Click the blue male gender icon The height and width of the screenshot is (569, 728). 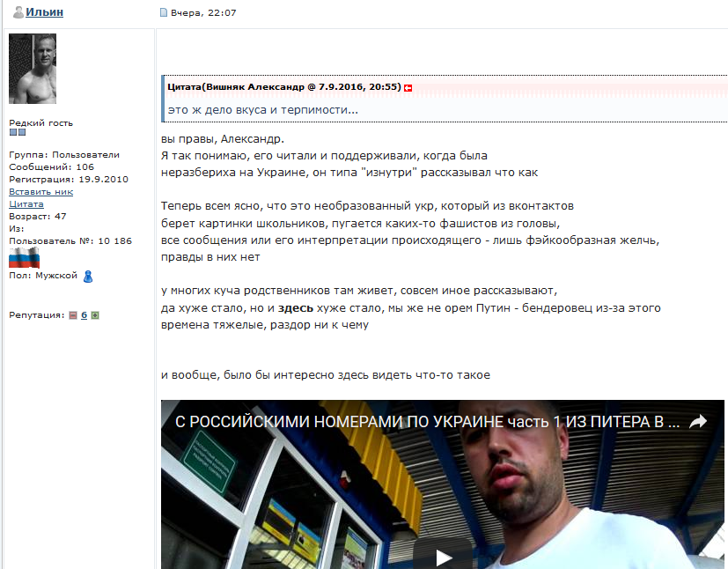[x=88, y=276]
